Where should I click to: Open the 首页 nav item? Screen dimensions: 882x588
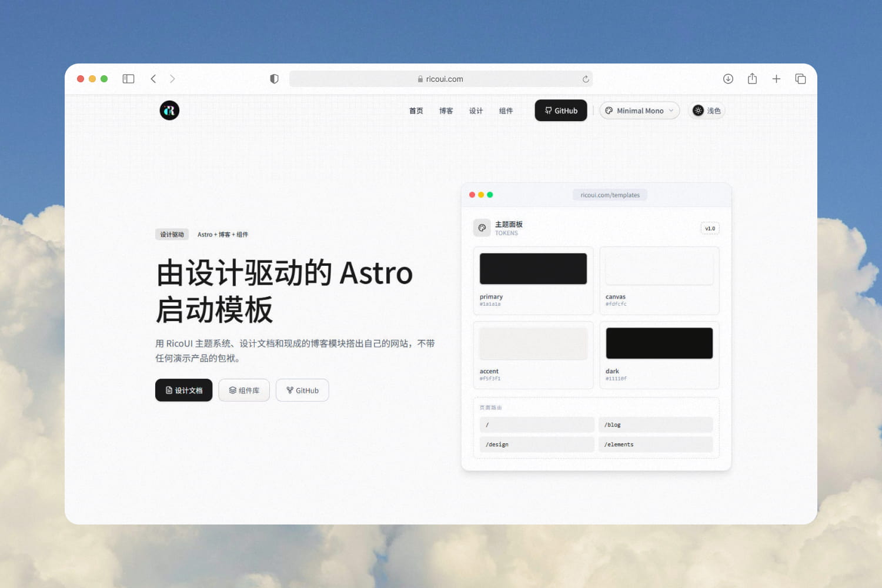point(416,111)
